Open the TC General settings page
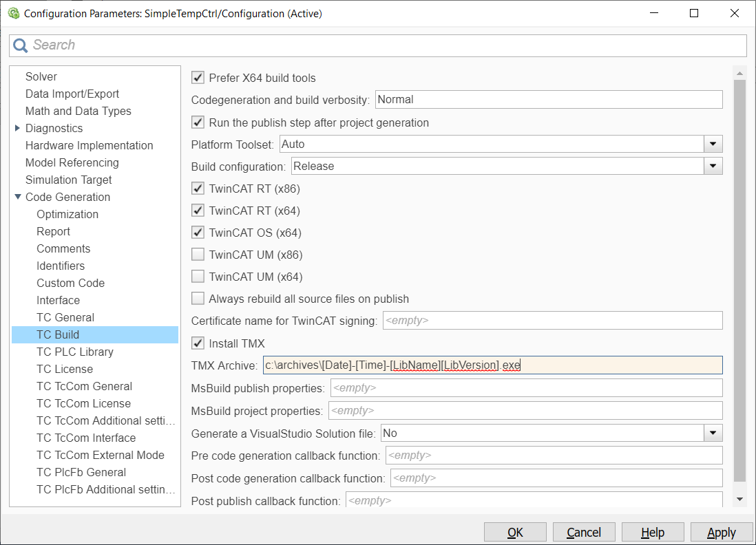The width and height of the screenshot is (756, 545). coord(65,317)
